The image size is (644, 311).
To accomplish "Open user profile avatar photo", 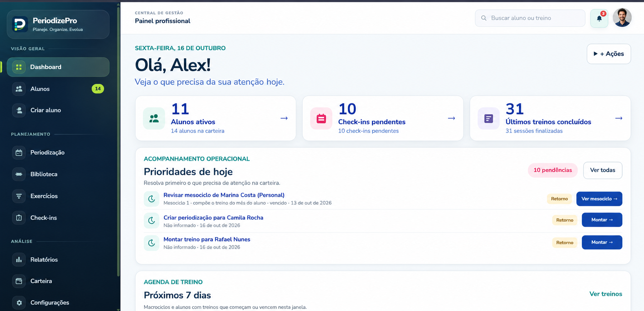I will coord(622,17).
